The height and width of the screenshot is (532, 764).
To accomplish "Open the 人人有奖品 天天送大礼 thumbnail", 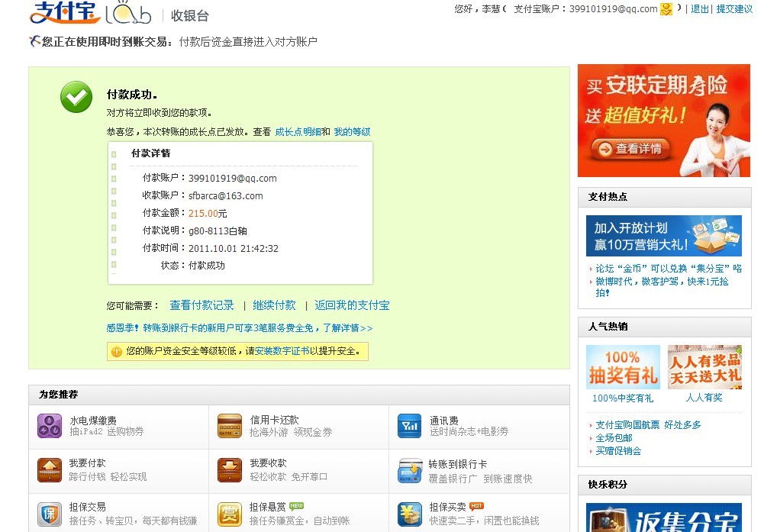I will pos(704,367).
